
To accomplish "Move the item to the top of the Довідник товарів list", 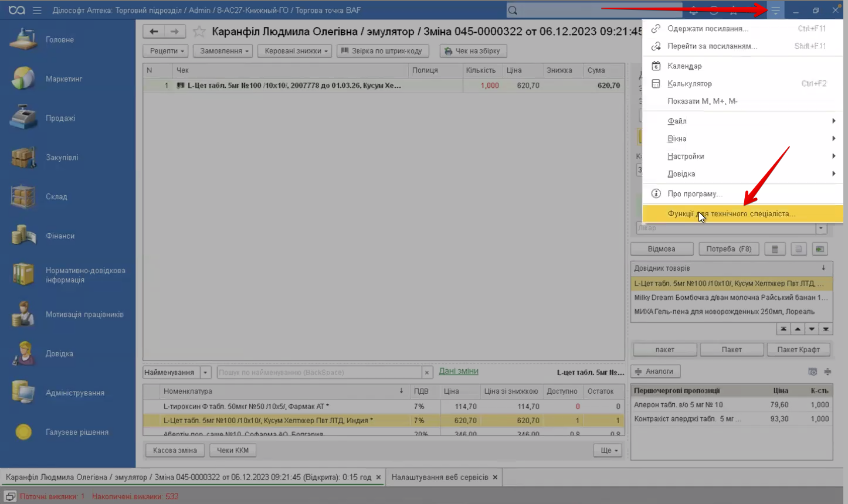I will (783, 329).
